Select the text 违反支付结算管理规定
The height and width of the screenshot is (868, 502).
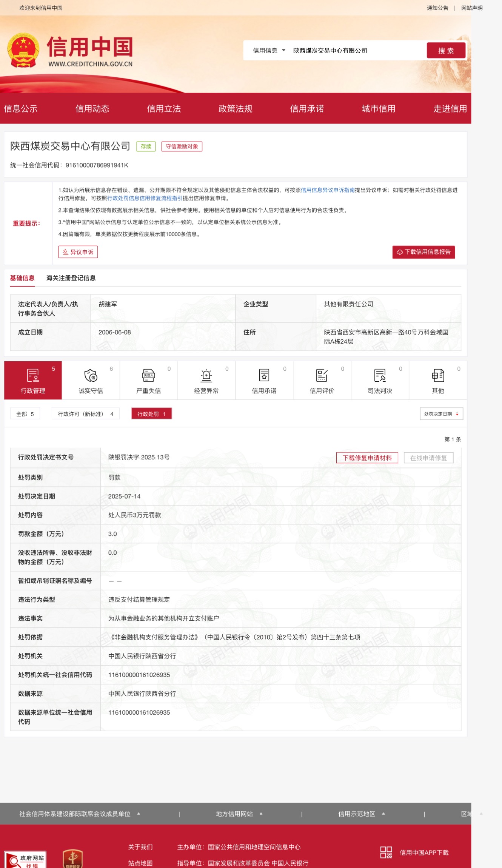pyautogui.click(x=139, y=600)
